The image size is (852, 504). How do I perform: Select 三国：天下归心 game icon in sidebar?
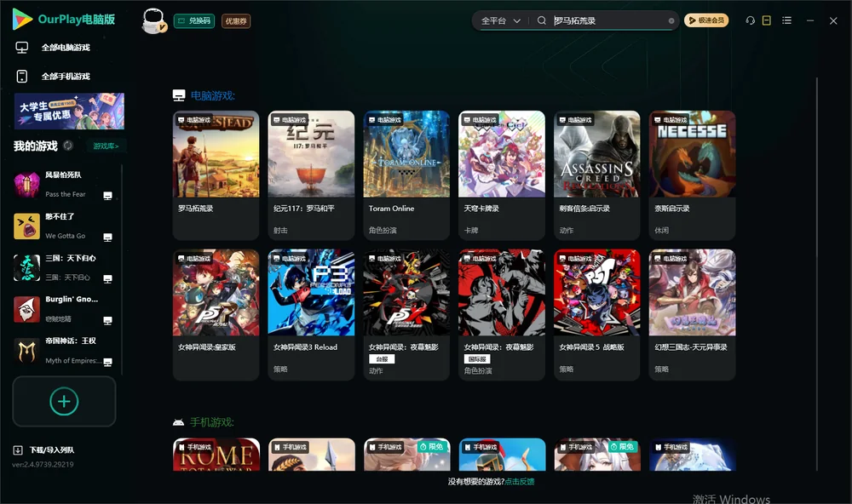point(26,267)
